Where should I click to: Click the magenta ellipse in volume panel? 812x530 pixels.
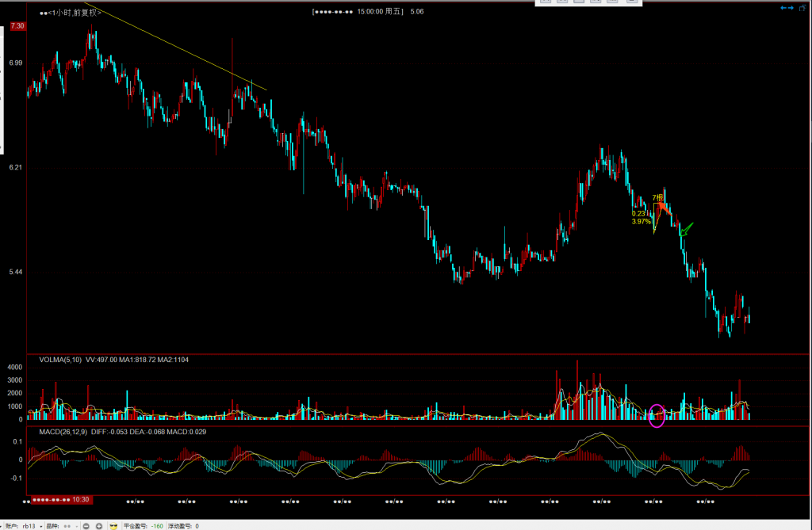657,415
